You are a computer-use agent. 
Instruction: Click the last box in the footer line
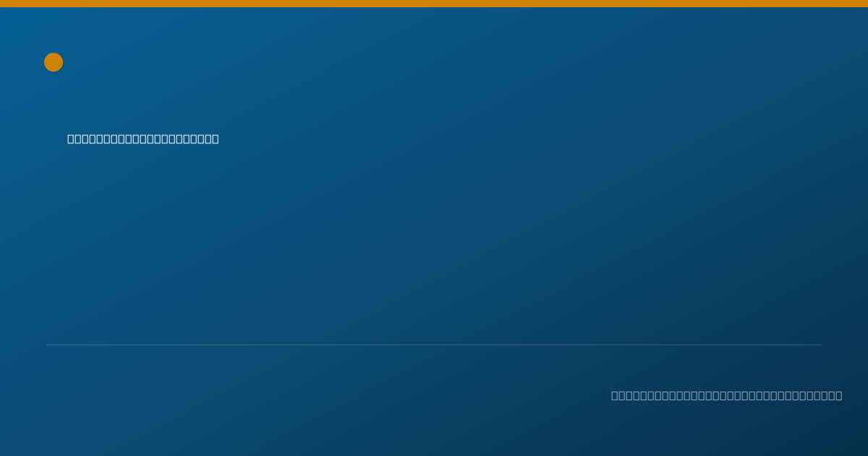coord(838,395)
